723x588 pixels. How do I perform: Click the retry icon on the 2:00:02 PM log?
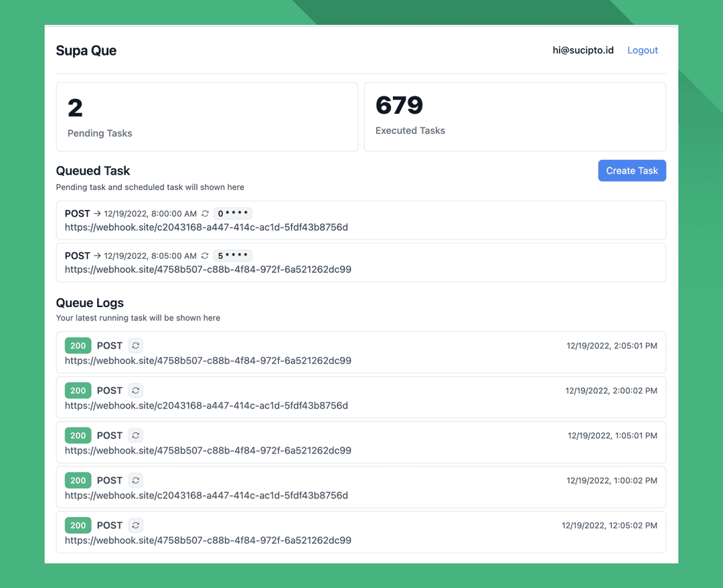135,390
